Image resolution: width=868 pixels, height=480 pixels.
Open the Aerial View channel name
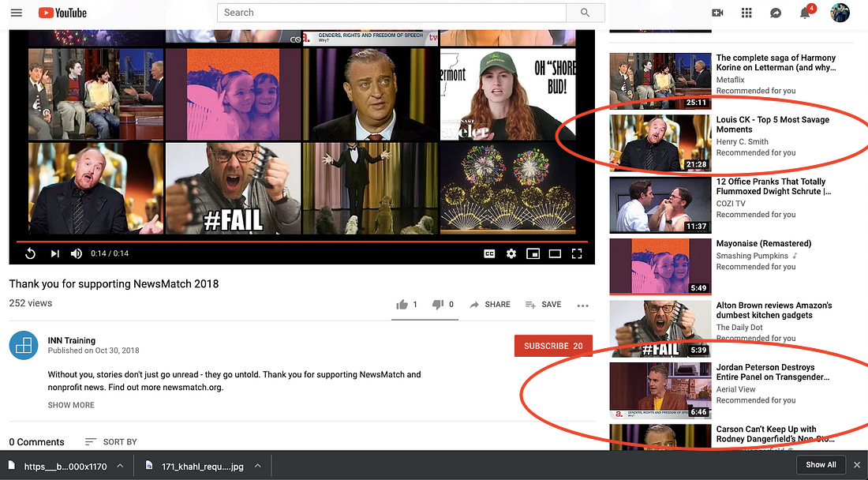(735, 389)
